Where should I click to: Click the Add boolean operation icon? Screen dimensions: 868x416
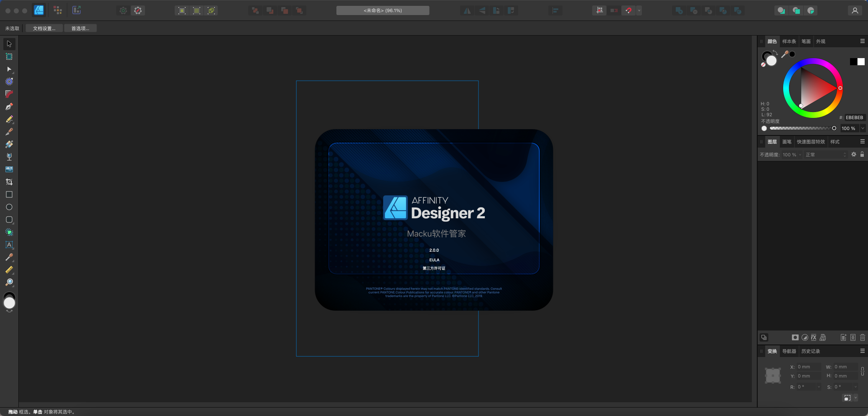pos(679,10)
